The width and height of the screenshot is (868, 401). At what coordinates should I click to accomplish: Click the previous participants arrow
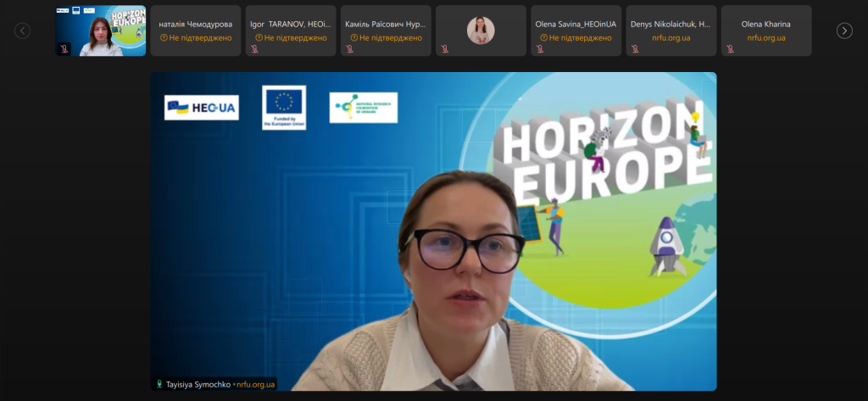(x=23, y=31)
